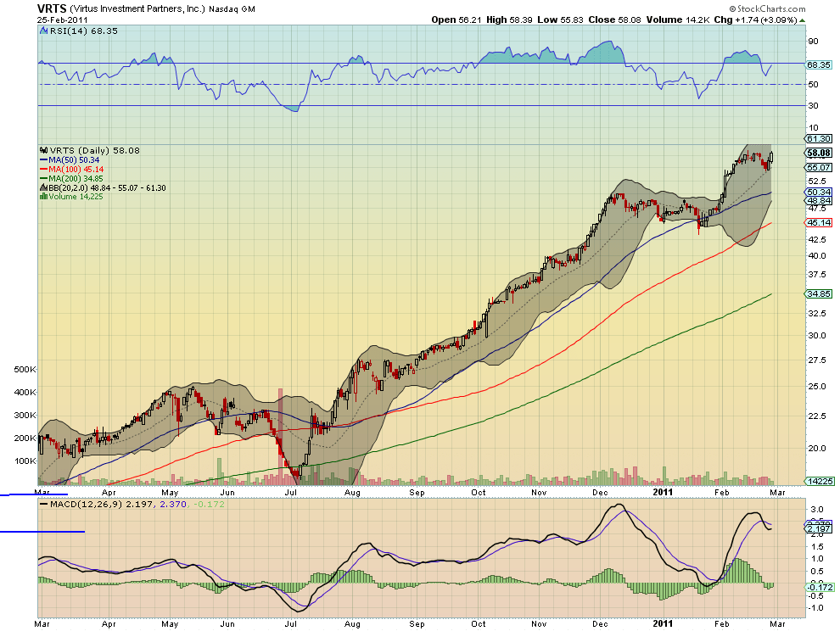Click the green up-triangle after the Chg value
This screenshot has width=840, height=631.
(802, 20)
